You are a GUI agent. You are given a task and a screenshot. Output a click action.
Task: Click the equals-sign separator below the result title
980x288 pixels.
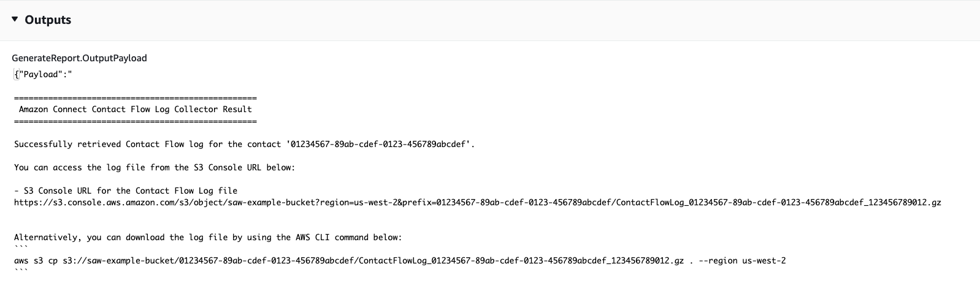coord(135,121)
